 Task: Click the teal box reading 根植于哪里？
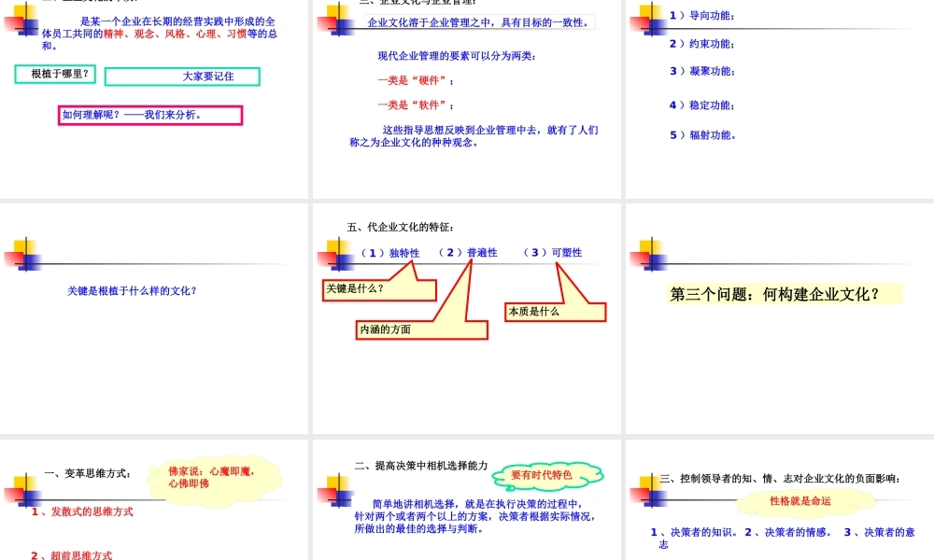pyautogui.click(x=55, y=74)
